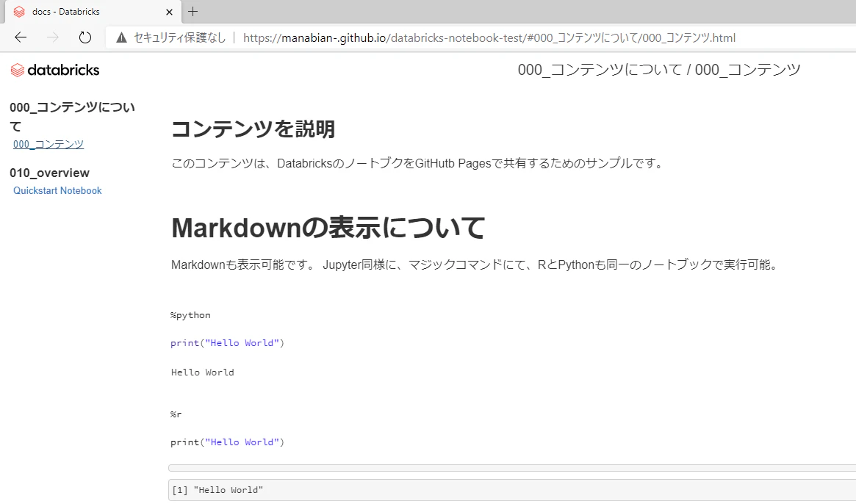The height and width of the screenshot is (504, 856).
Task: Click the Databricks logo
Action: coord(55,70)
